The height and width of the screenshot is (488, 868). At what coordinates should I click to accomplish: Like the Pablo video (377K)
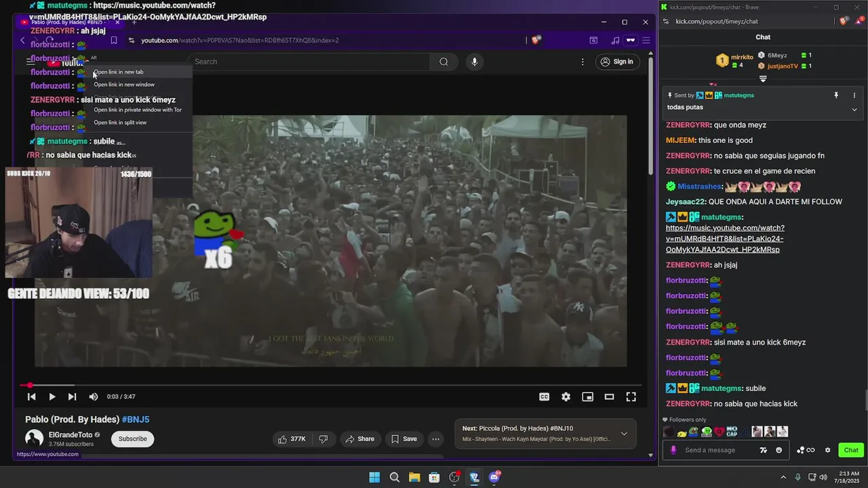pyautogui.click(x=292, y=439)
